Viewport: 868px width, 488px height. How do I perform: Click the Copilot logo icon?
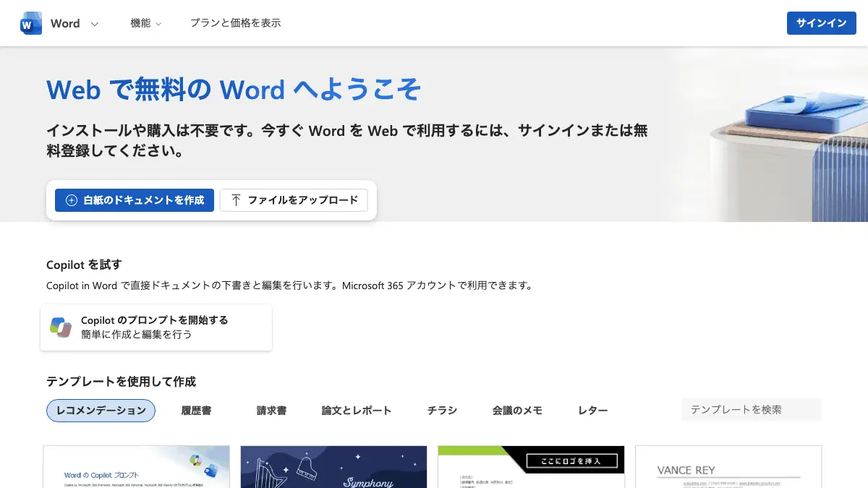61,328
